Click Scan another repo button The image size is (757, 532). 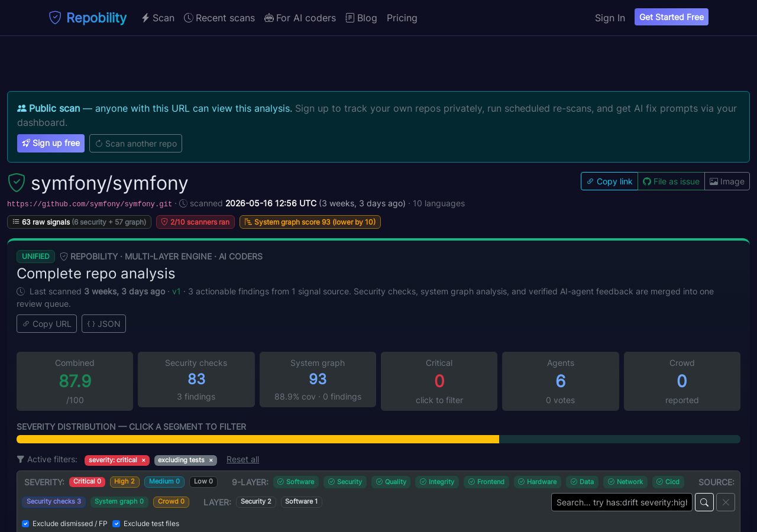[x=135, y=143]
